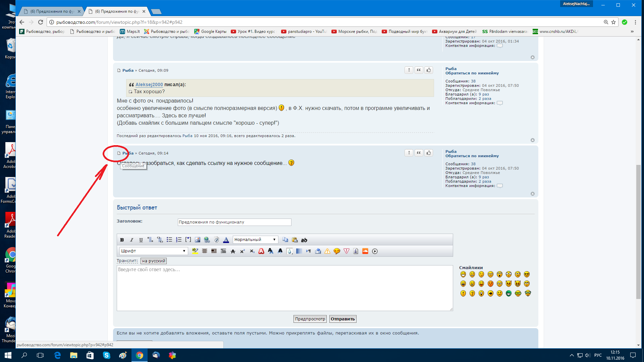644x362 pixels.
Task: Click the Предпросмотр preview button
Action: 310,319
